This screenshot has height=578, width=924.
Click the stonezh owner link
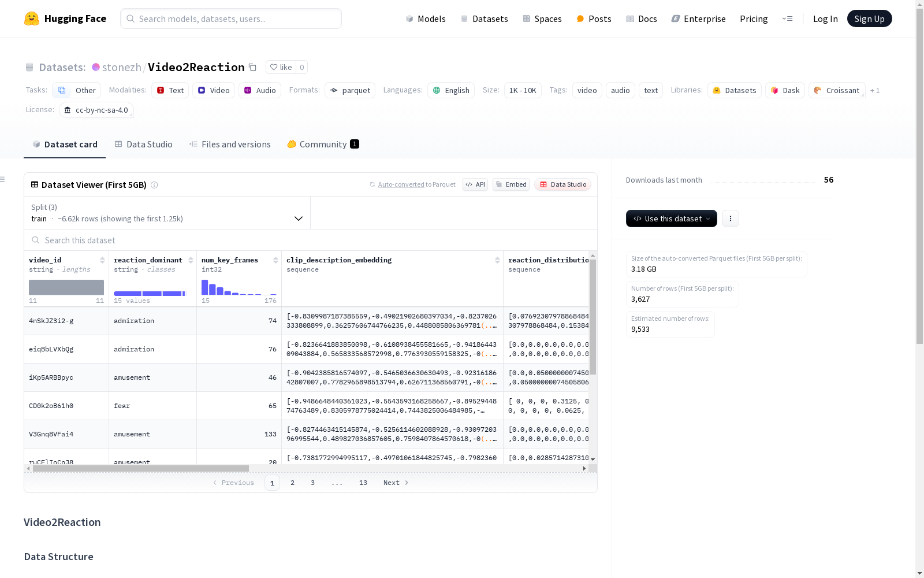(x=122, y=67)
